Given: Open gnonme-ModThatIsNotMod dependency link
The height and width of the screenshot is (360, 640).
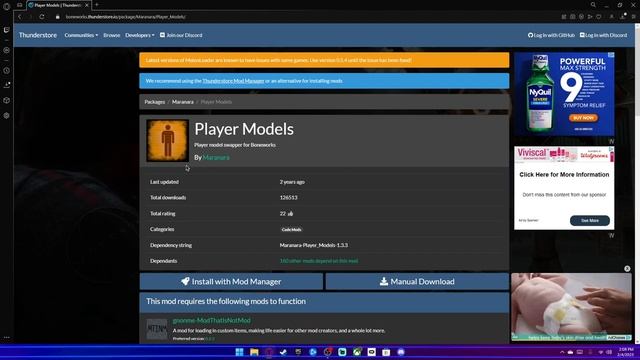Looking at the screenshot, I should [211, 320].
